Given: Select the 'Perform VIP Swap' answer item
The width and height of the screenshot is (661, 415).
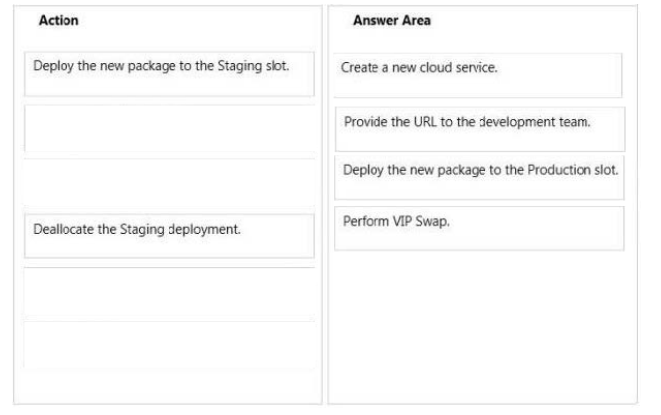Looking at the screenshot, I should 479,229.
